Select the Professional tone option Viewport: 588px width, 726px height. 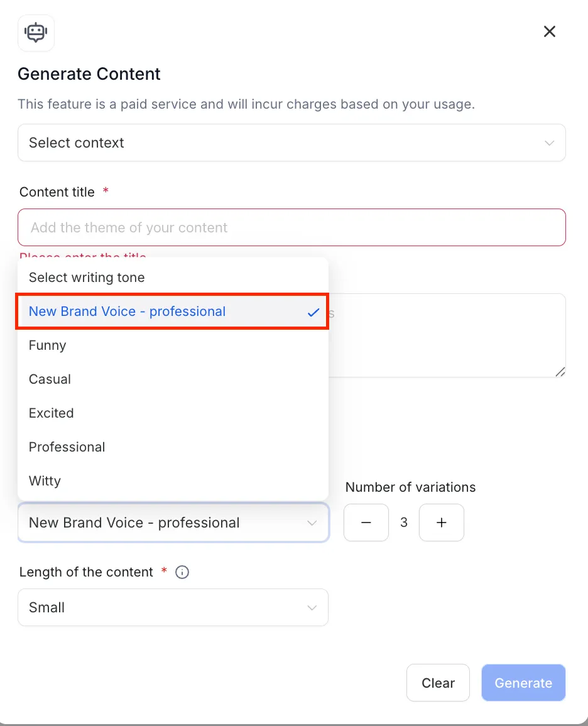(x=67, y=447)
